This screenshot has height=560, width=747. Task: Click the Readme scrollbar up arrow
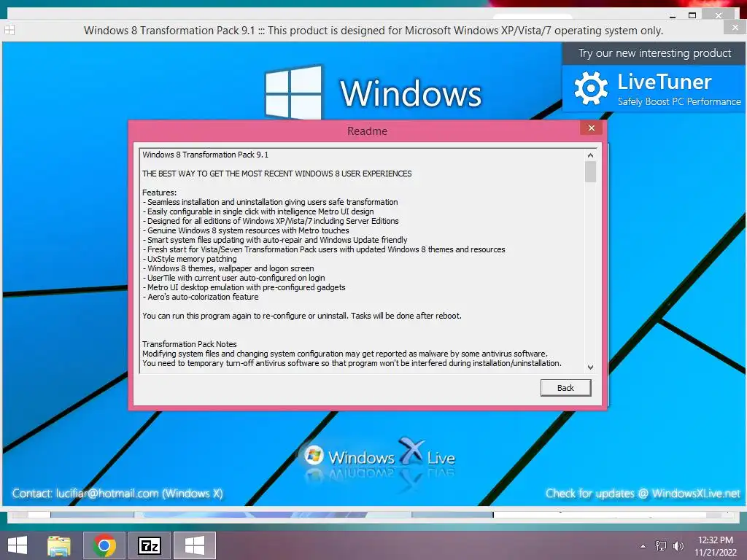(590, 155)
